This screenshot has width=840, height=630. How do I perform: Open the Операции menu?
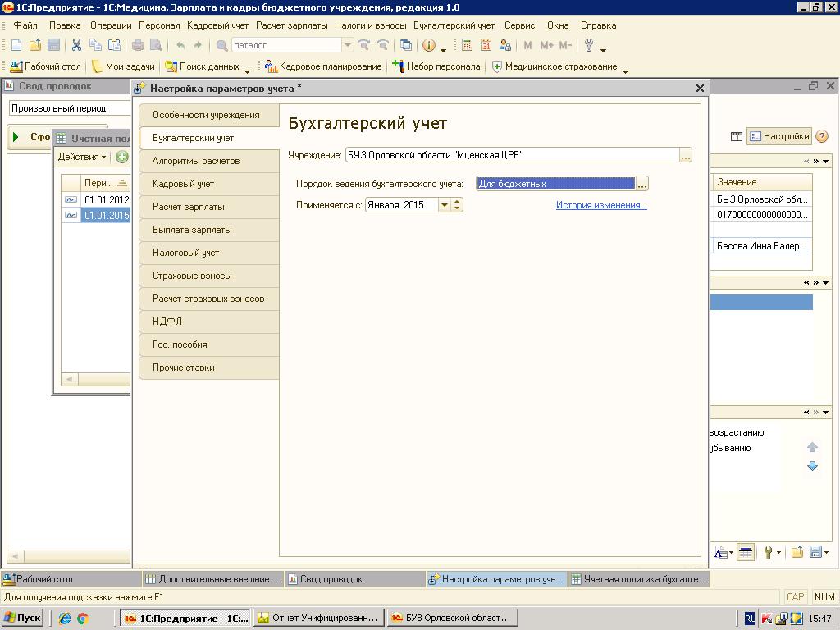[111, 25]
